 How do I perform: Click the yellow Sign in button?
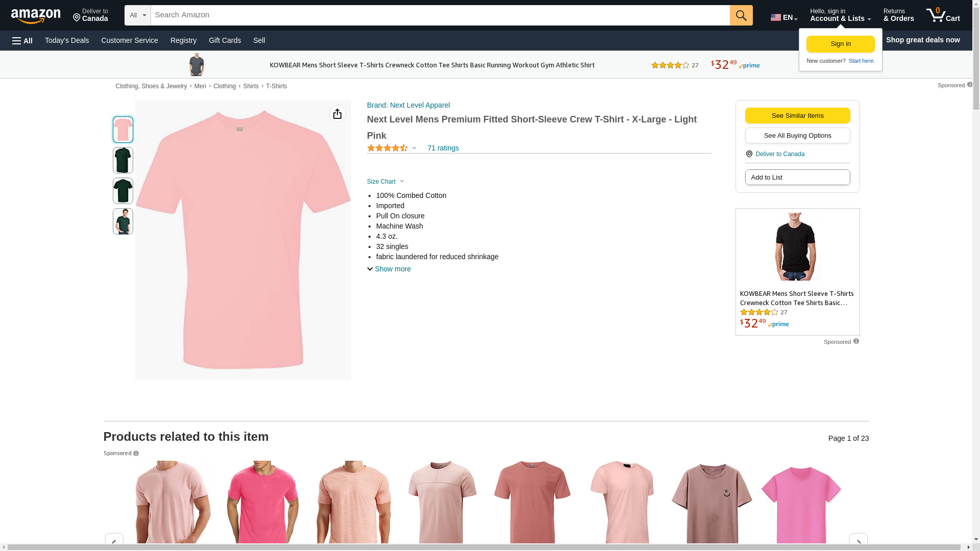click(x=840, y=44)
